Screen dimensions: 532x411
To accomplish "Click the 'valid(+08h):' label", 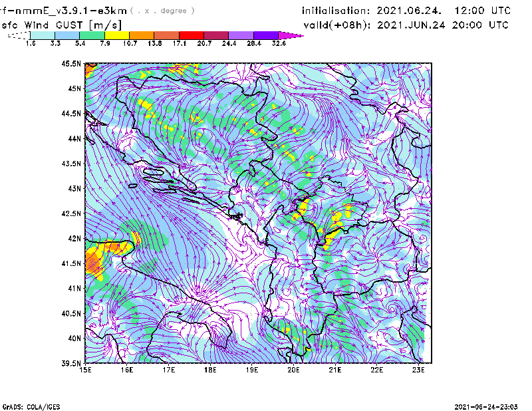I will [337, 25].
